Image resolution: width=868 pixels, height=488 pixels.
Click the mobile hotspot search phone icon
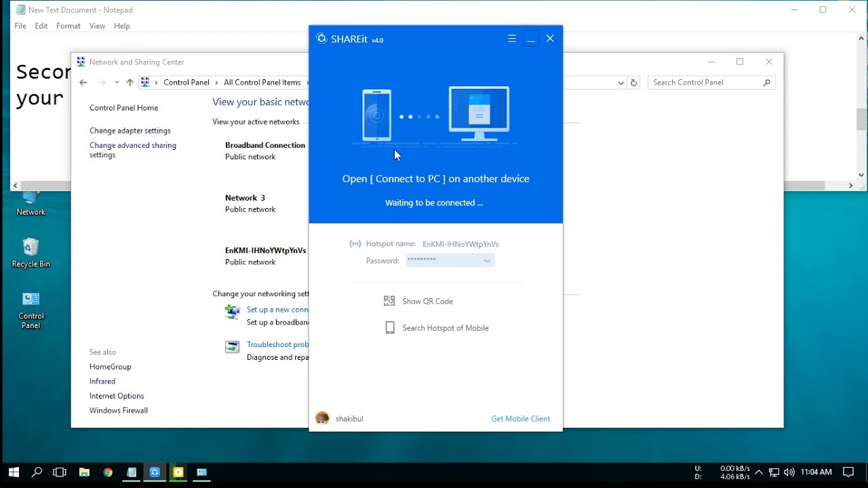click(390, 328)
